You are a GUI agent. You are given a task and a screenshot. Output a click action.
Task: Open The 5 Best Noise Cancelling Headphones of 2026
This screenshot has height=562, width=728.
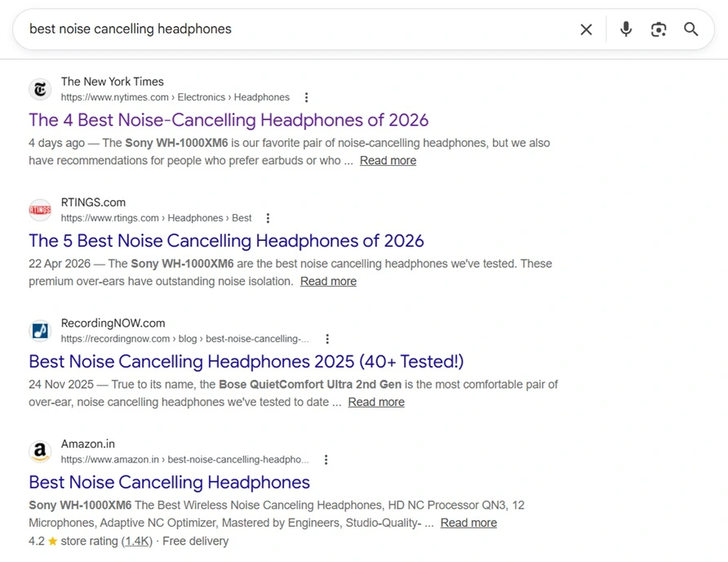pyautogui.click(x=226, y=241)
